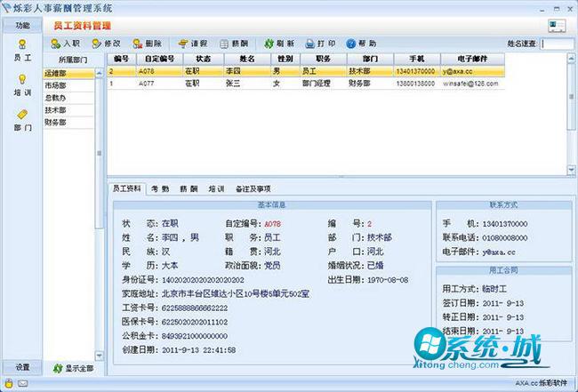Select the employee row for 张三
578x392 pixels.
click(x=233, y=84)
